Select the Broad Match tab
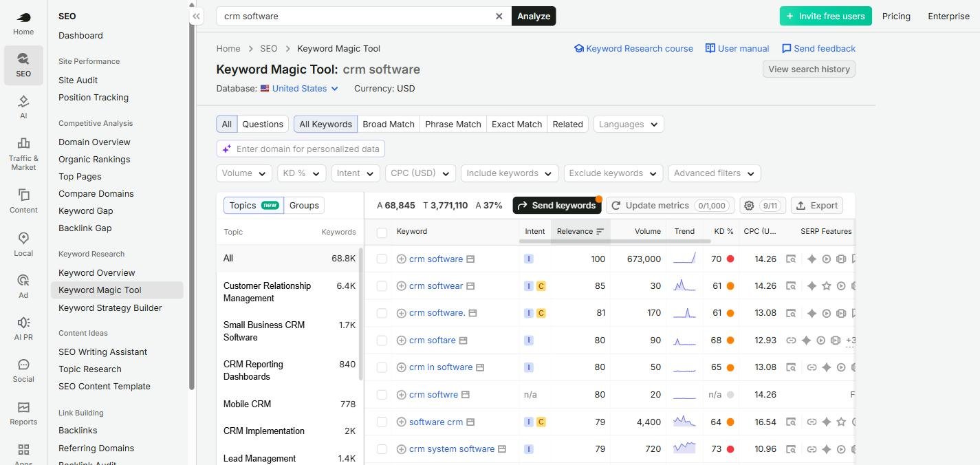 pyautogui.click(x=389, y=124)
